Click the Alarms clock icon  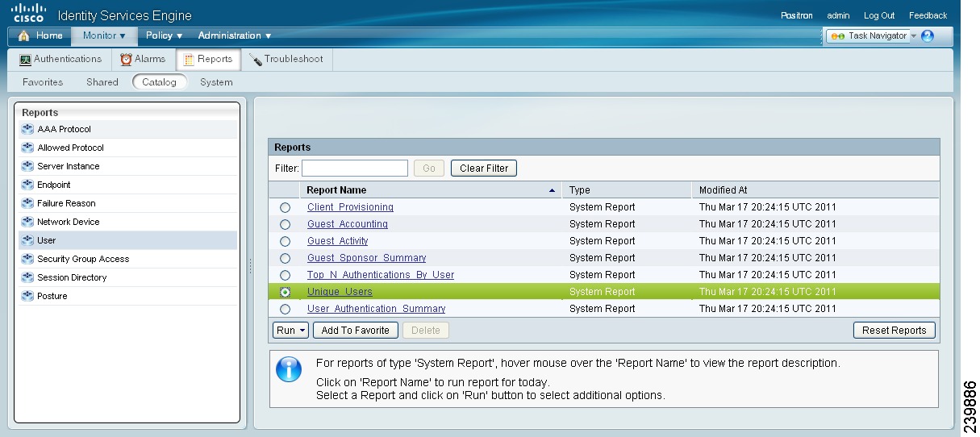click(126, 60)
